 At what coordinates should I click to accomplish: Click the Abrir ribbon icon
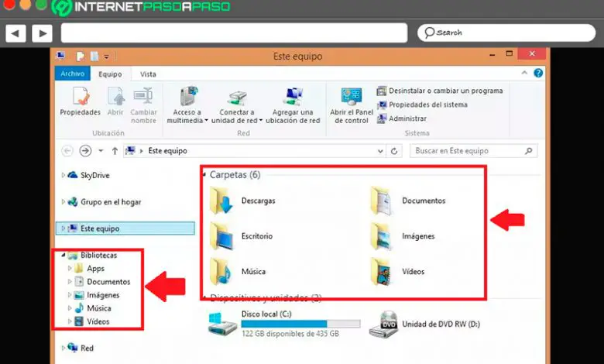pyautogui.click(x=115, y=101)
